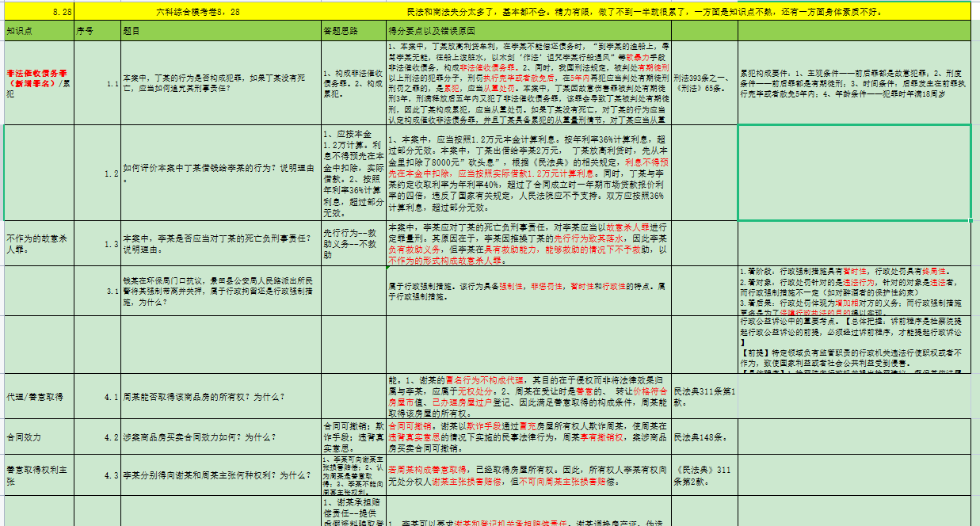Click the cell "合同可撤销;欺诈手段;违背真实意思"
The width and height of the screenshot is (980, 526).
click(x=353, y=437)
